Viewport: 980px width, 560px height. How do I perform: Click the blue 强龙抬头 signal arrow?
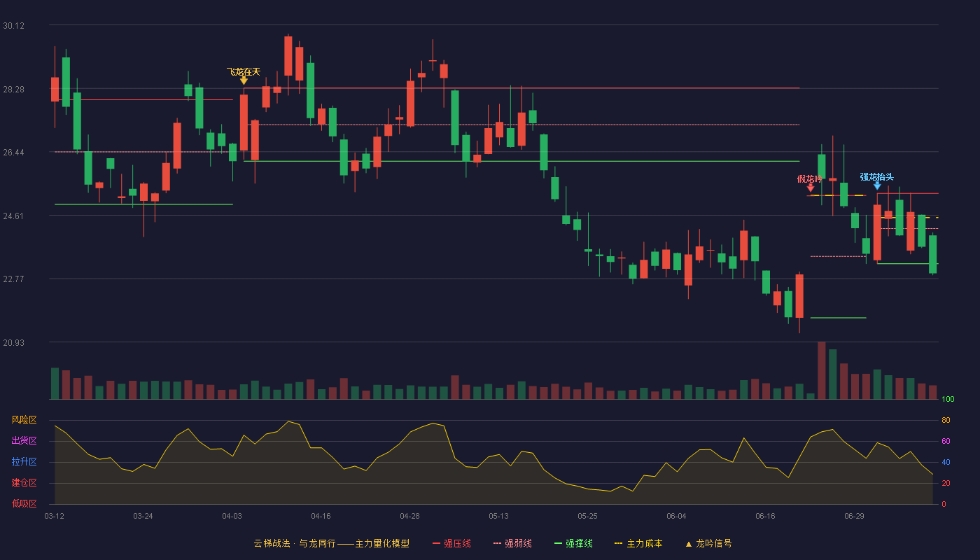point(877,185)
